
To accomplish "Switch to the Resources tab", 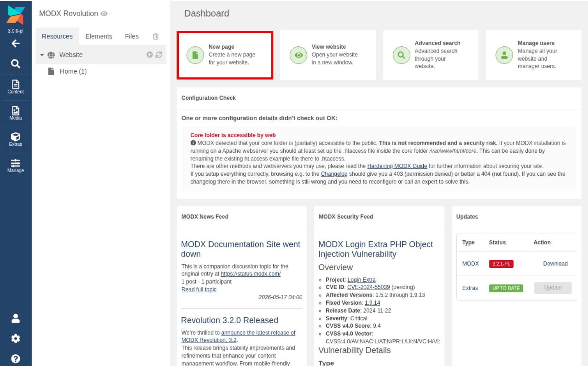I will [57, 36].
